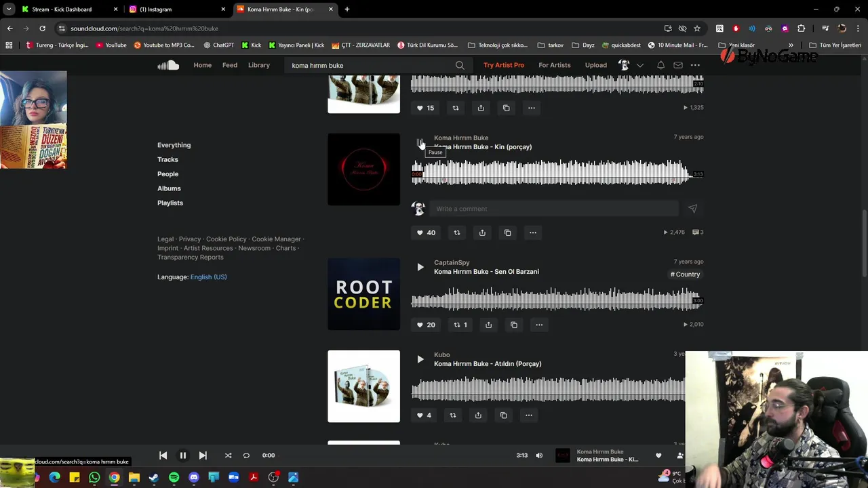Copy link of Sen Ol Barzani track

coord(514,325)
